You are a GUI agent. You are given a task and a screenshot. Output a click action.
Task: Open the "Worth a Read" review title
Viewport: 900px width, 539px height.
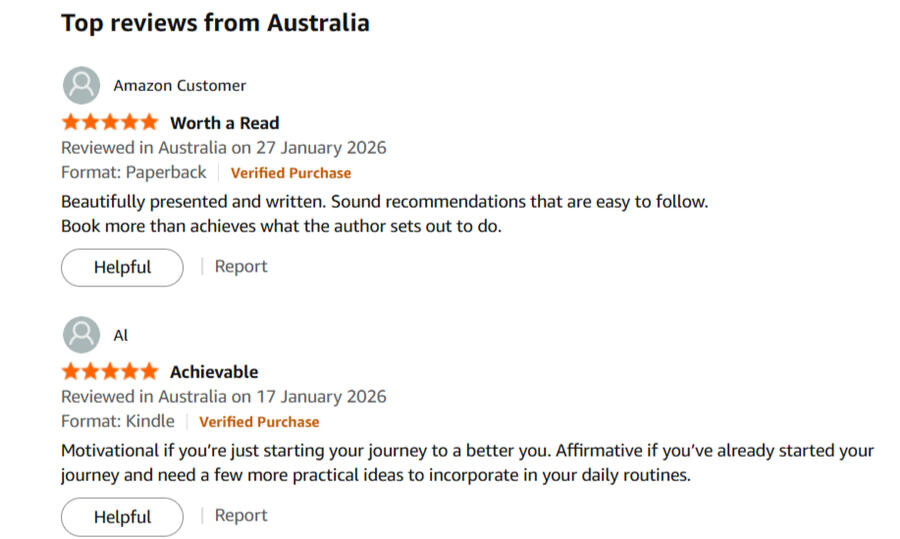click(x=225, y=123)
